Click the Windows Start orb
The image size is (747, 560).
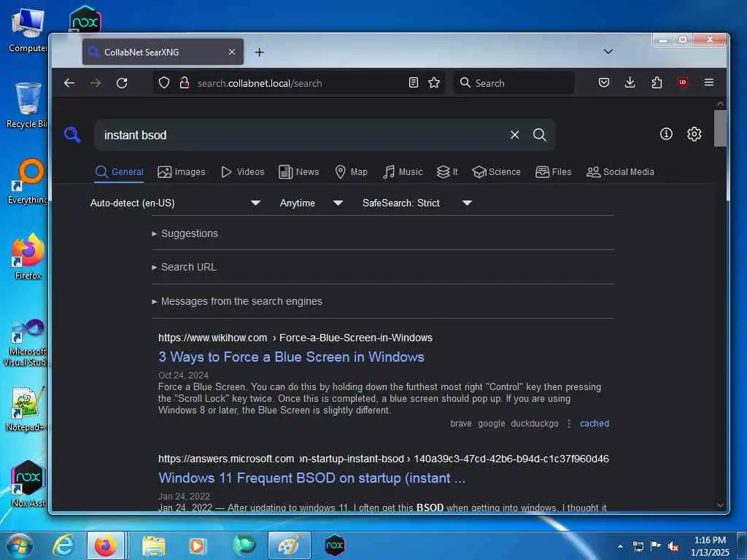(20, 545)
